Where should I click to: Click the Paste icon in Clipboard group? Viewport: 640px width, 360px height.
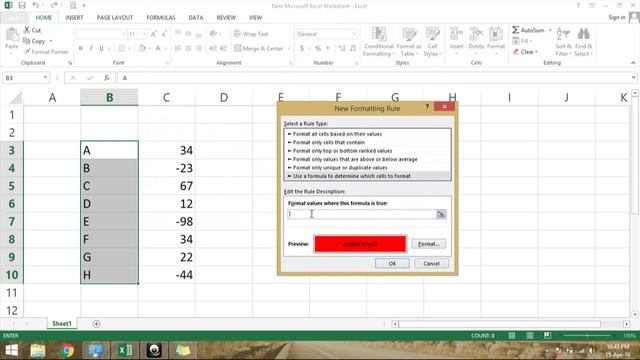(12, 35)
